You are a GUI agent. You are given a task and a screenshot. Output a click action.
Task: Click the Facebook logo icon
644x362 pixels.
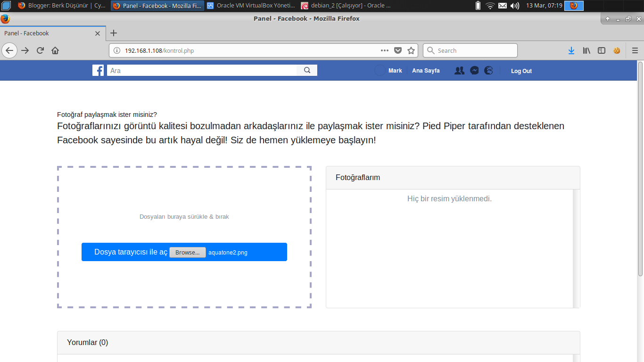coord(98,70)
